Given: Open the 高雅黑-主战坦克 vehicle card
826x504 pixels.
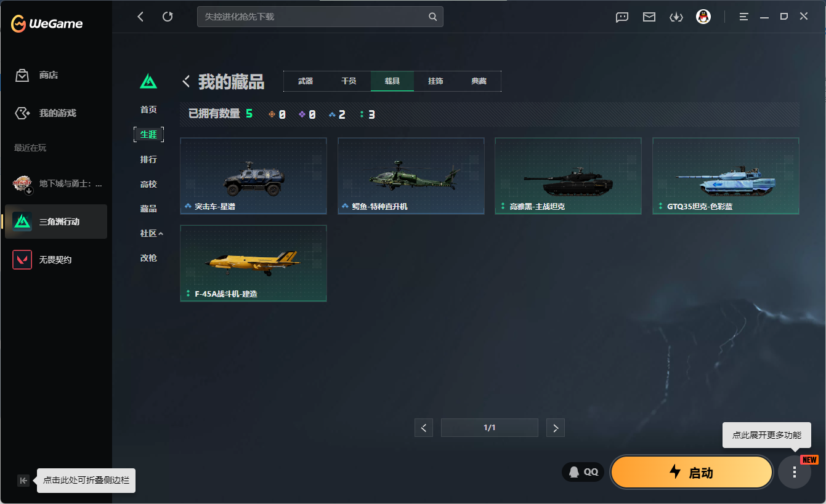Looking at the screenshot, I should [x=568, y=176].
